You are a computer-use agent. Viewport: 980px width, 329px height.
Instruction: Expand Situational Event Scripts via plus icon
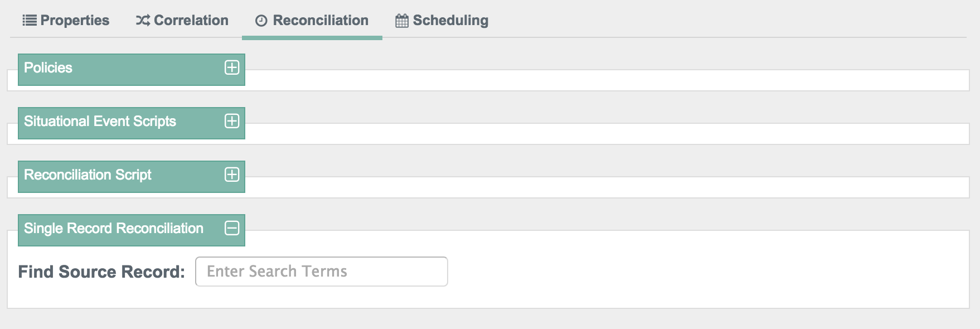232,121
